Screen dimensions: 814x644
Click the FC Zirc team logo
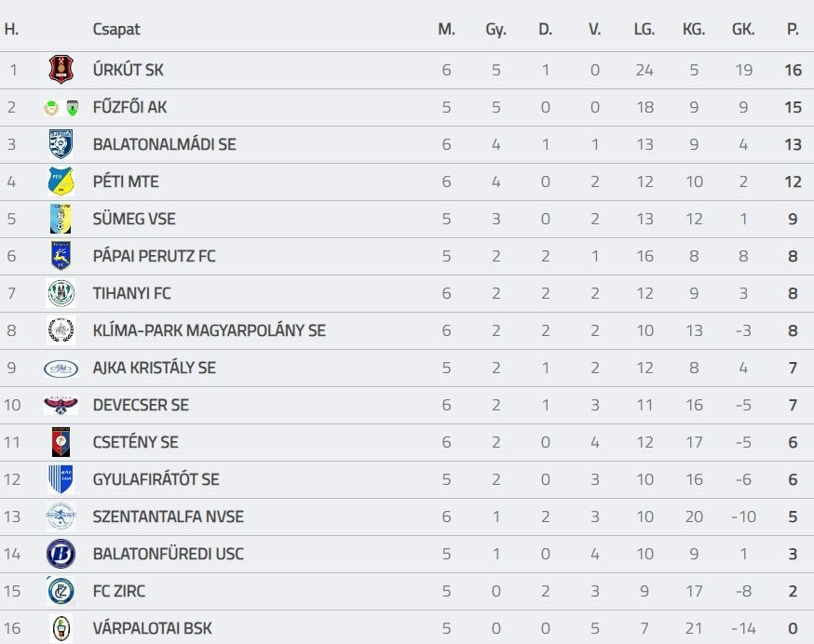tap(61, 591)
